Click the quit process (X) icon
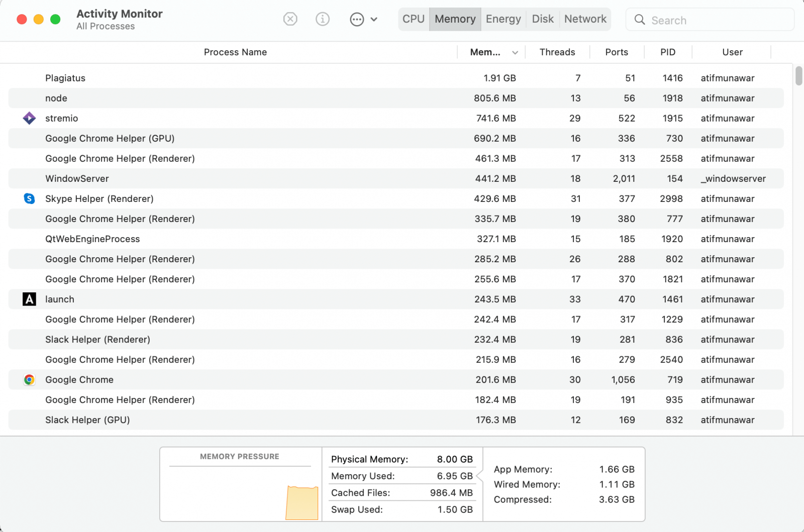The image size is (804, 532). pos(290,19)
